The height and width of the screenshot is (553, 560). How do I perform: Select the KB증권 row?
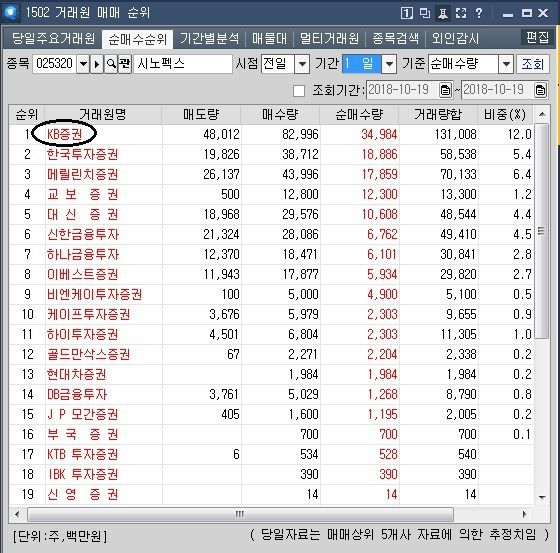coord(271,134)
